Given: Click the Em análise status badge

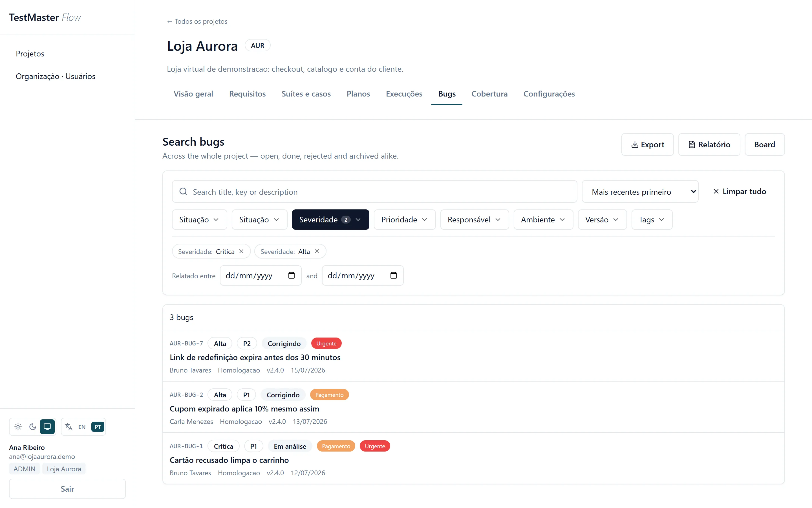Looking at the screenshot, I should click(290, 446).
